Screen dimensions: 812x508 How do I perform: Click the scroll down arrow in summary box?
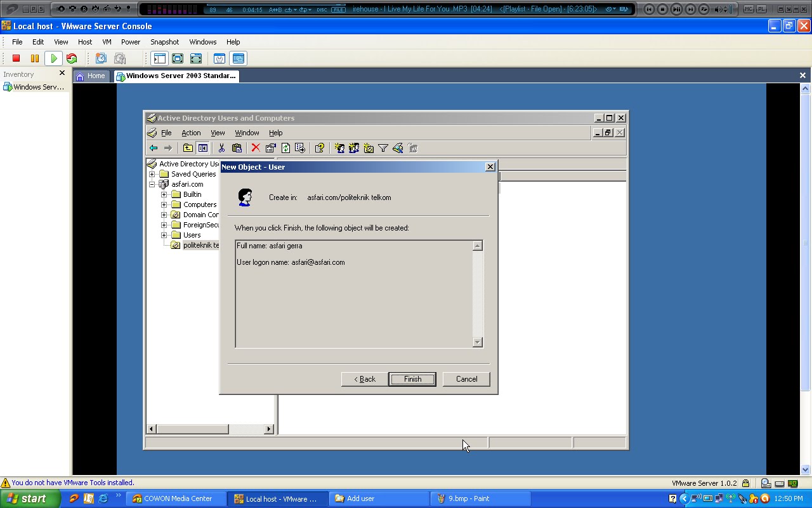click(478, 342)
